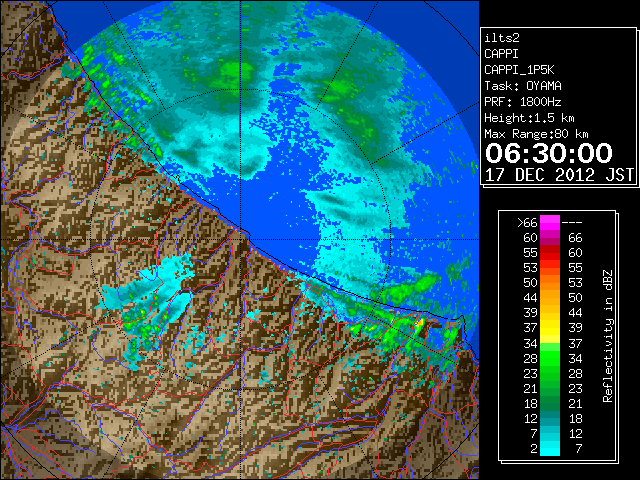Select the orange swatch in the 50–53 row
Viewport: 640px width, 480px height.
[550, 283]
